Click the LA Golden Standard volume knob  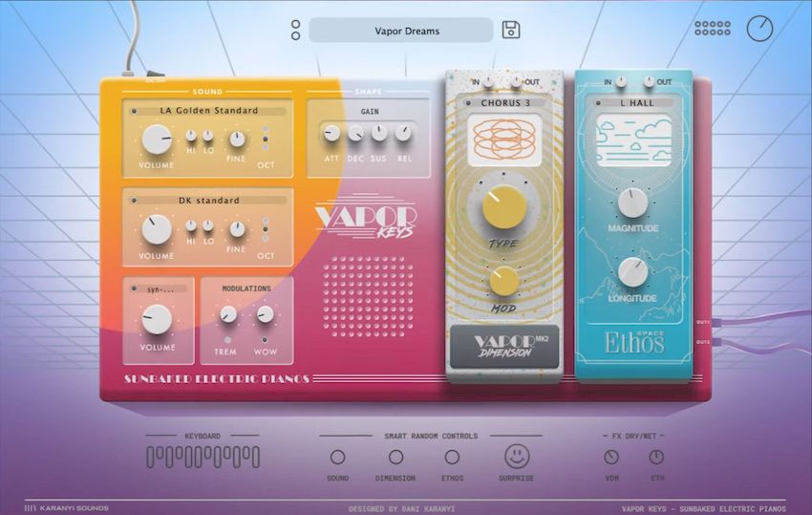coord(157,139)
